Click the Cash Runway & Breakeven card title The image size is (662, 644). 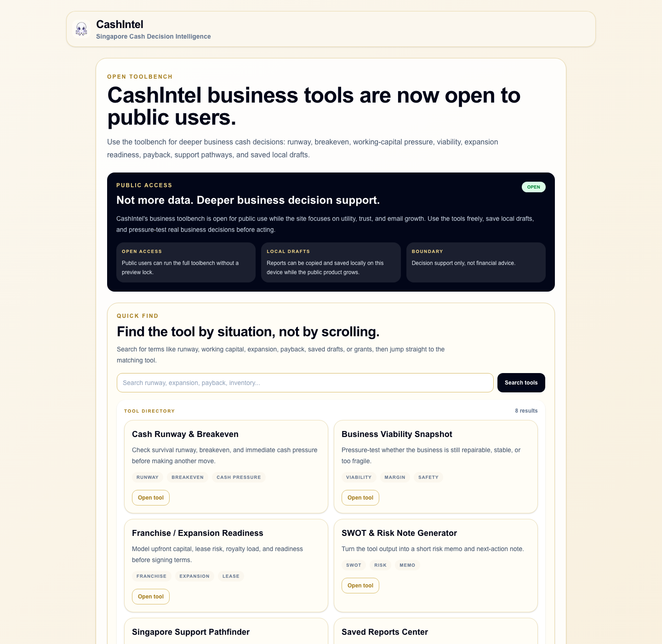[x=185, y=434]
